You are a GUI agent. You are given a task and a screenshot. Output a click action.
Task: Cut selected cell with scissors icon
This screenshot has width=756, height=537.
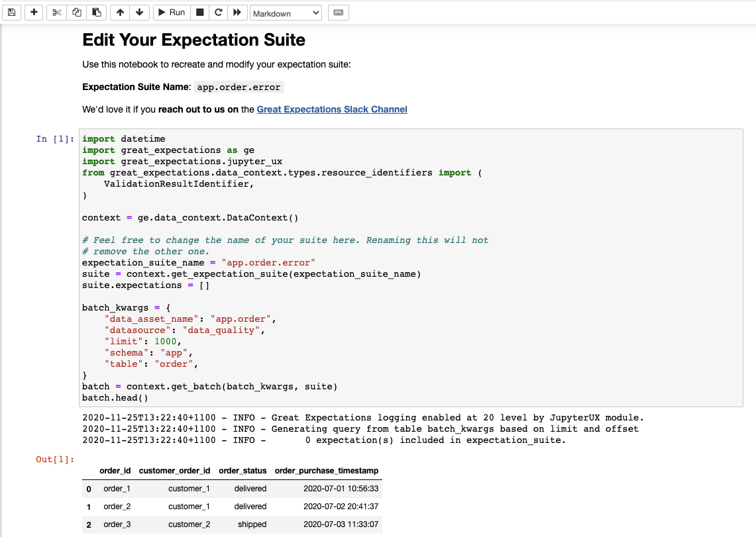coord(56,13)
